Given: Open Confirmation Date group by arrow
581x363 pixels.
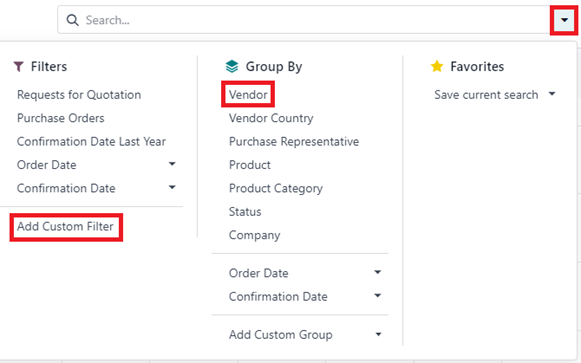Looking at the screenshot, I should (378, 296).
